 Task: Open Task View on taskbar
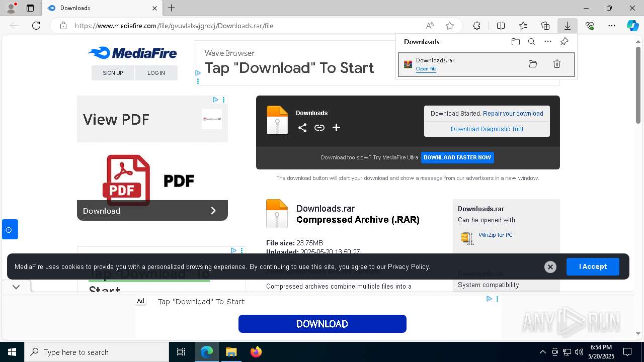(x=181, y=352)
